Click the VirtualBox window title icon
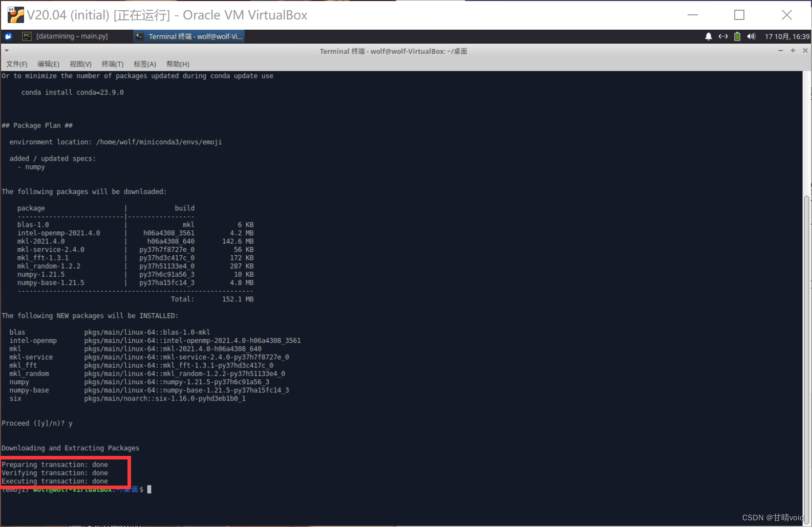The width and height of the screenshot is (812, 527). pos(16,15)
